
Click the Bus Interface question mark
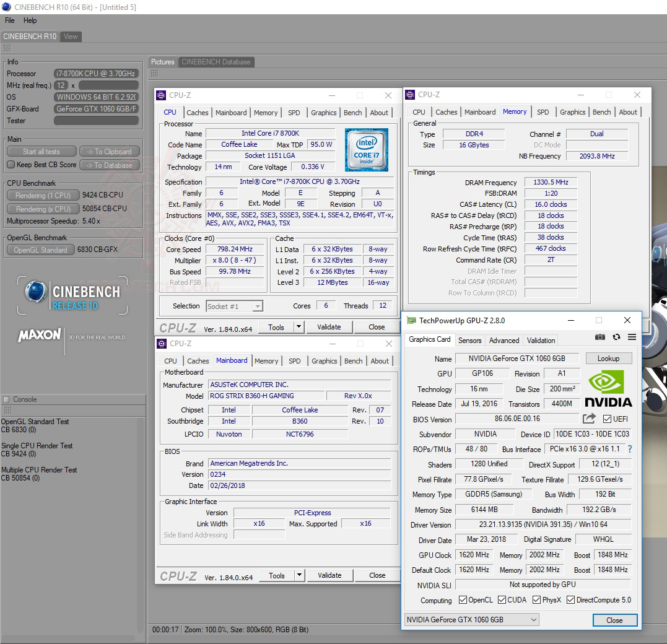[x=630, y=449]
